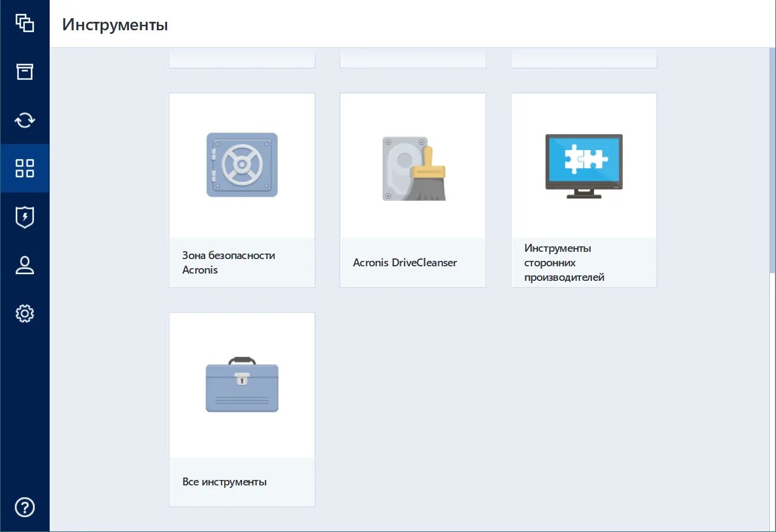This screenshot has width=776, height=532.
Task: Click the safe vault icon
Action: [242, 165]
